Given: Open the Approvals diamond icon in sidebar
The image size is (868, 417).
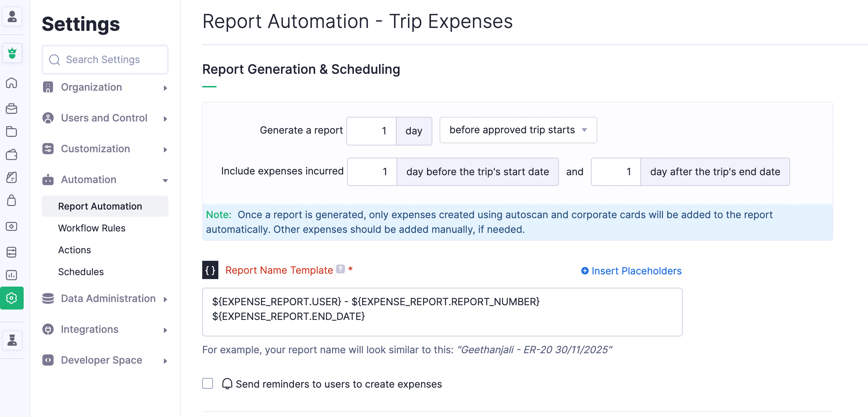Looking at the screenshot, I should 12,226.
